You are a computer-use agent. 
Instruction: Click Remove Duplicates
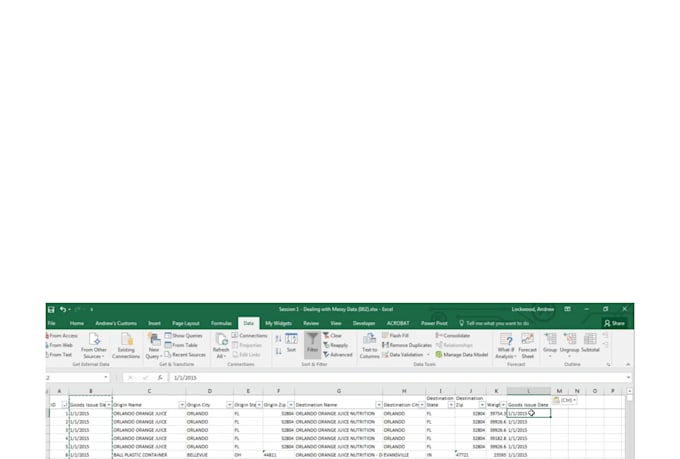coord(407,345)
